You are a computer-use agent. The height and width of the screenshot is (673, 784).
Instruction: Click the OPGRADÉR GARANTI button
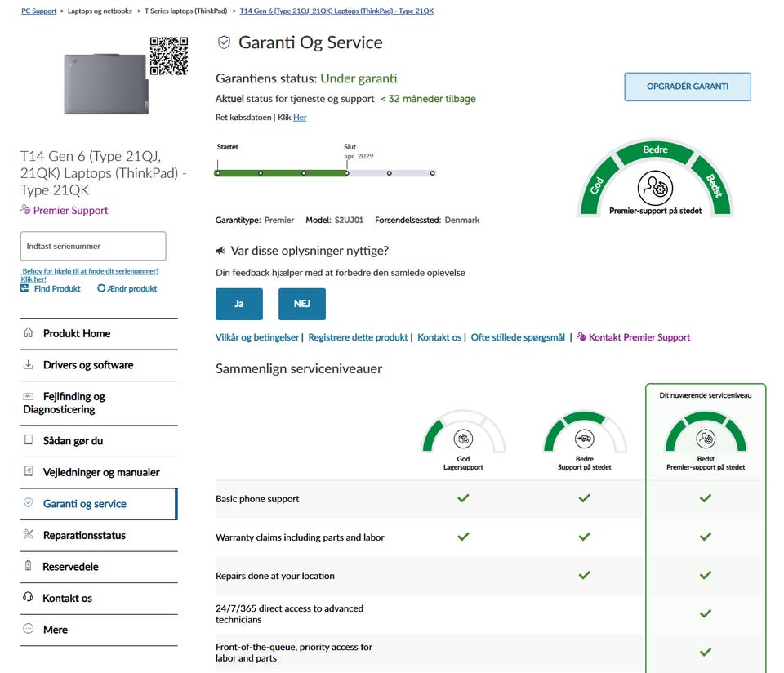click(687, 87)
